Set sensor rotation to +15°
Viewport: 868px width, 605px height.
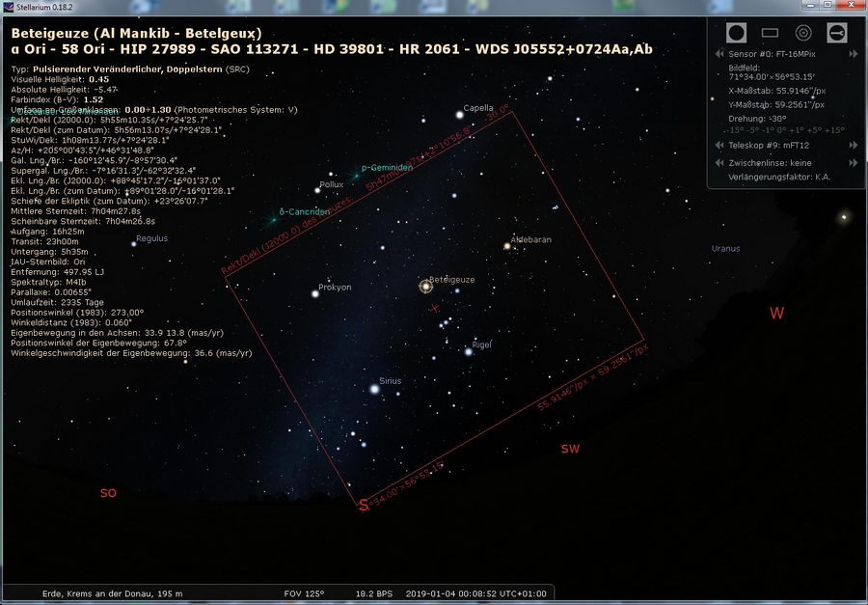click(x=833, y=130)
